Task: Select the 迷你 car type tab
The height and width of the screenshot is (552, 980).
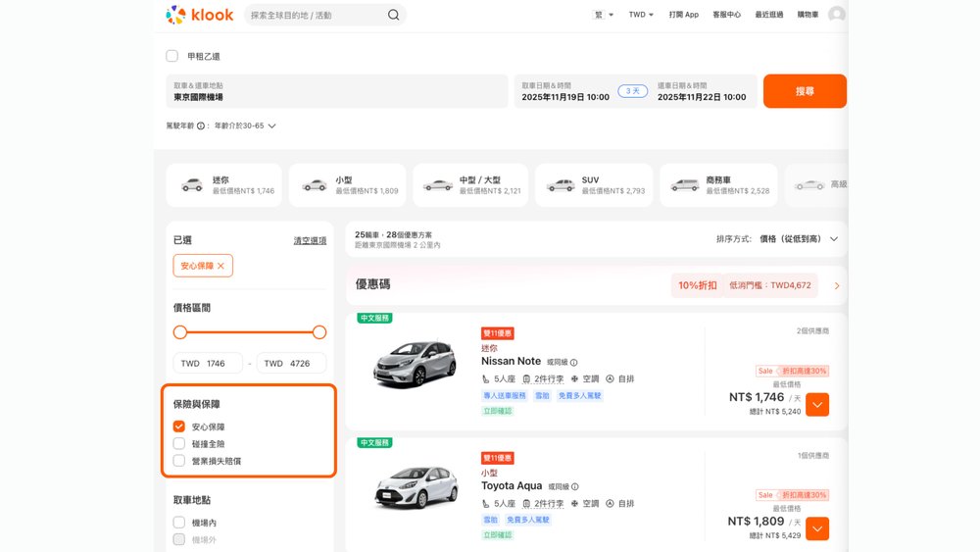Action: [x=223, y=185]
